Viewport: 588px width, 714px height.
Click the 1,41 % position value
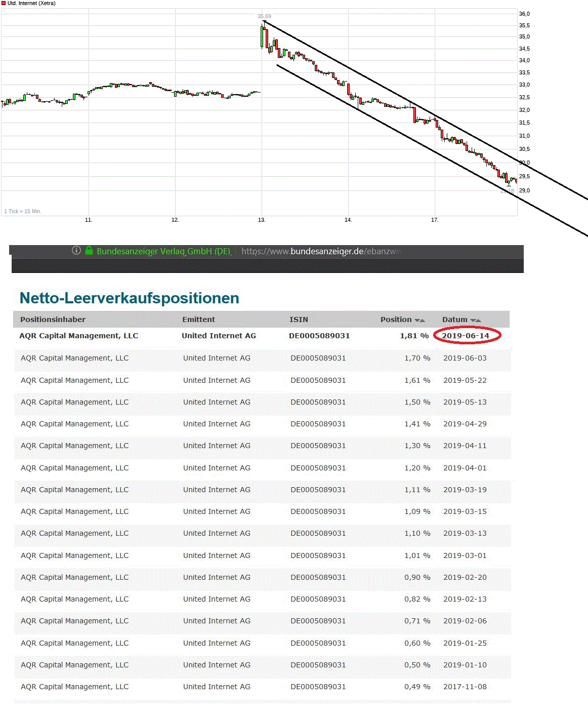click(417, 424)
